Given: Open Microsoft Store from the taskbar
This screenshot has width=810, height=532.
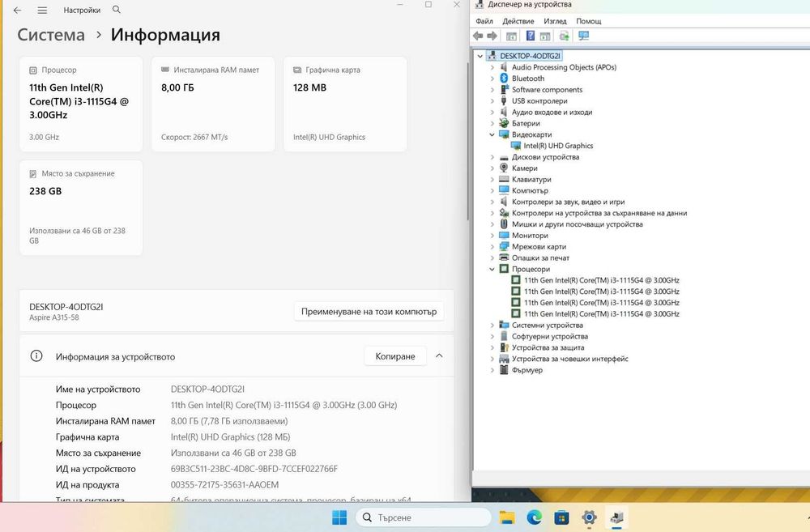Looking at the screenshot, I should click(x=561, y=517).
